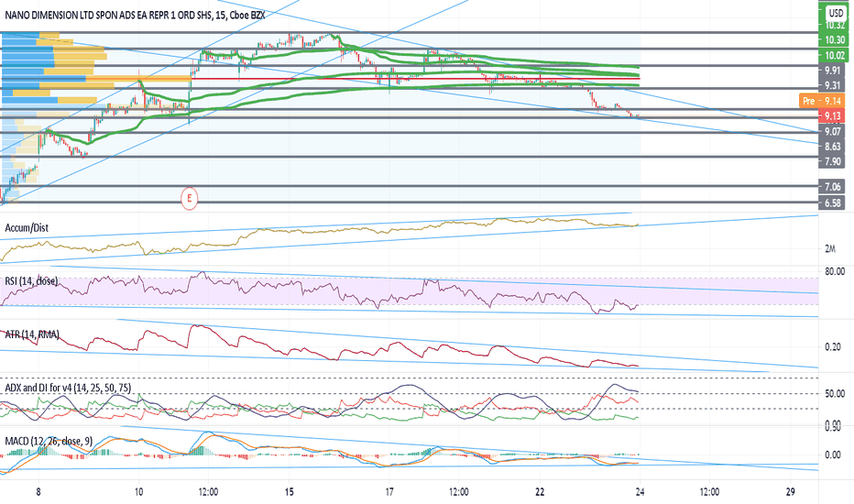Click date 15 on the time axis
The image size is (854, 504).
(x=290, y=492)
